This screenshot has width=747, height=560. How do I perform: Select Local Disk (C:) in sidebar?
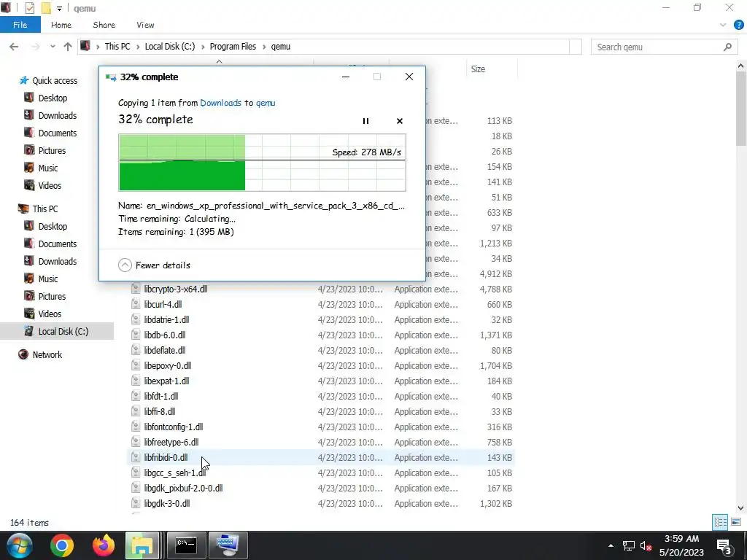point(56,332)
